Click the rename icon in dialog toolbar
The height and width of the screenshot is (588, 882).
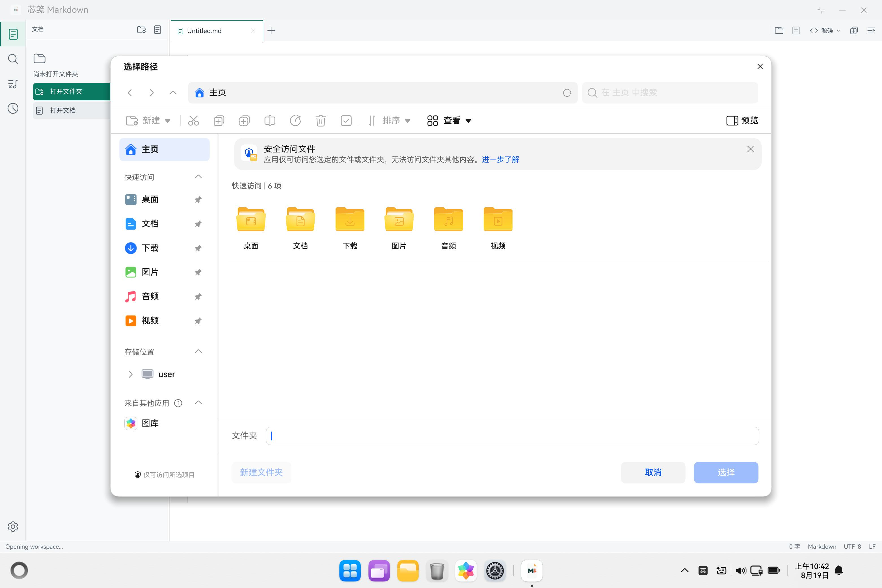[x=270, y=120]
